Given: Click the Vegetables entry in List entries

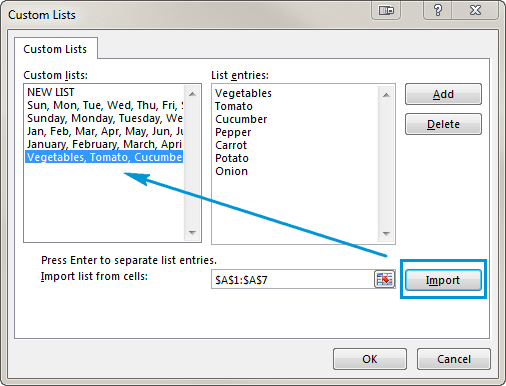Looking at the screenshot, I should (x=243, y=93).
